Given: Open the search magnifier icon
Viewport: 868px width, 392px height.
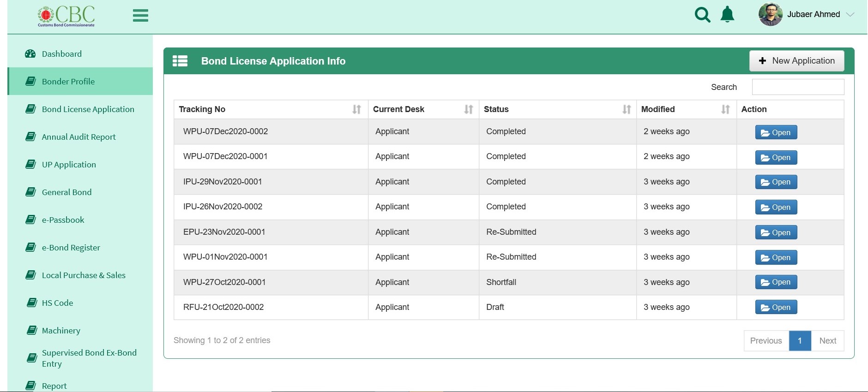Looking at the screenshot, I should pos(702,15).
